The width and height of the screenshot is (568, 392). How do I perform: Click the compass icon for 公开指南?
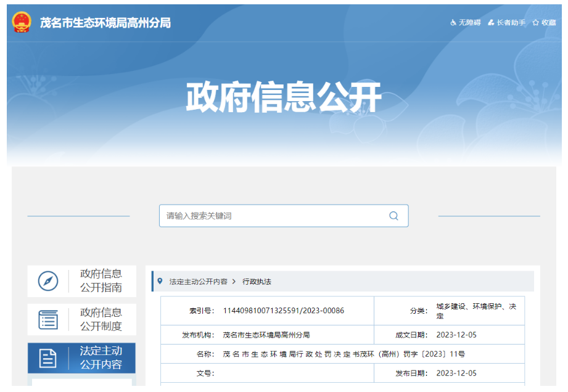coord(48,281)
